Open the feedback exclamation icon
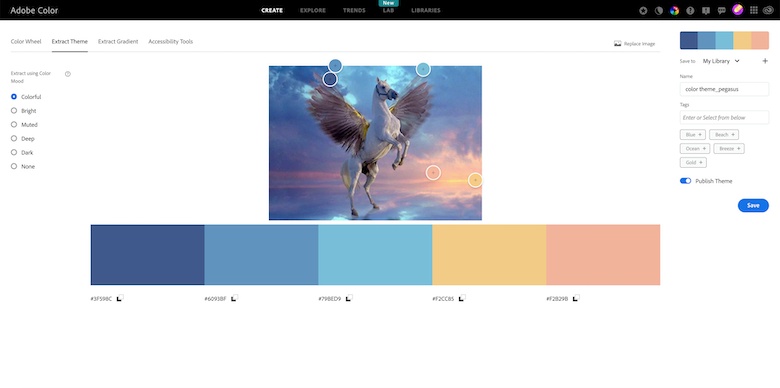Image resolution: width=780 pixels, height=388 pixels. point(706,10)
